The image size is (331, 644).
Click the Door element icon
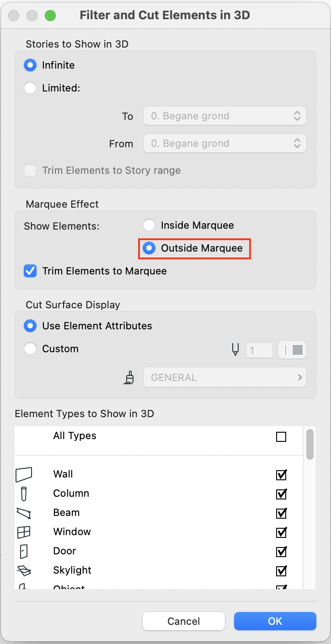click(x=24, y=551)
